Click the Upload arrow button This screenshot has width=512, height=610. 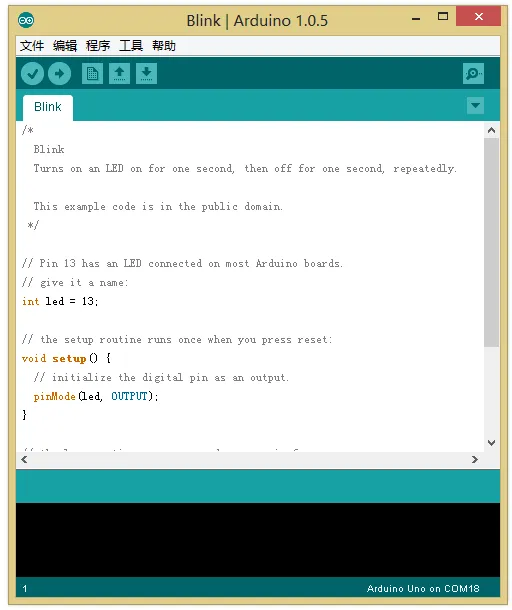pos(60,74)
